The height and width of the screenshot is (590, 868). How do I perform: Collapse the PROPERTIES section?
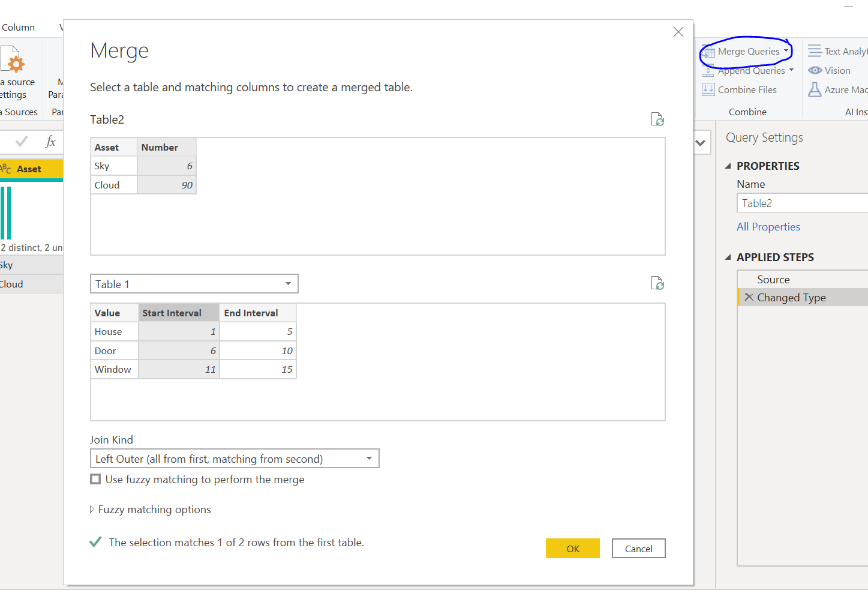pyautogui.click(x=728, y=166)
